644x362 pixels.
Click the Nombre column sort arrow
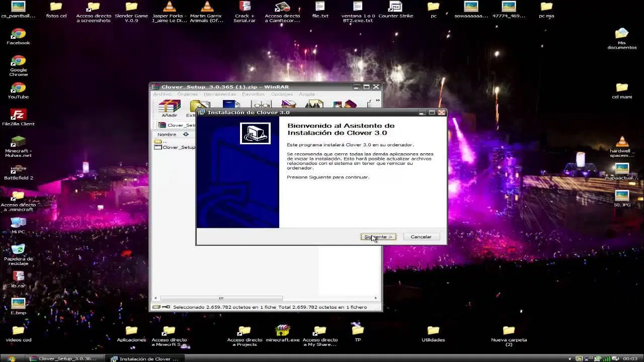tap(186, 134)
